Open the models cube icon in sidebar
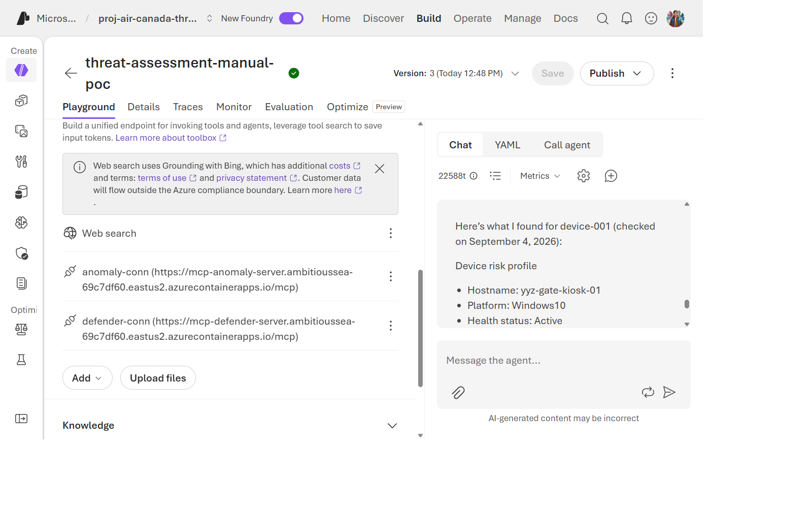812x508 pixels. point(21,101)
